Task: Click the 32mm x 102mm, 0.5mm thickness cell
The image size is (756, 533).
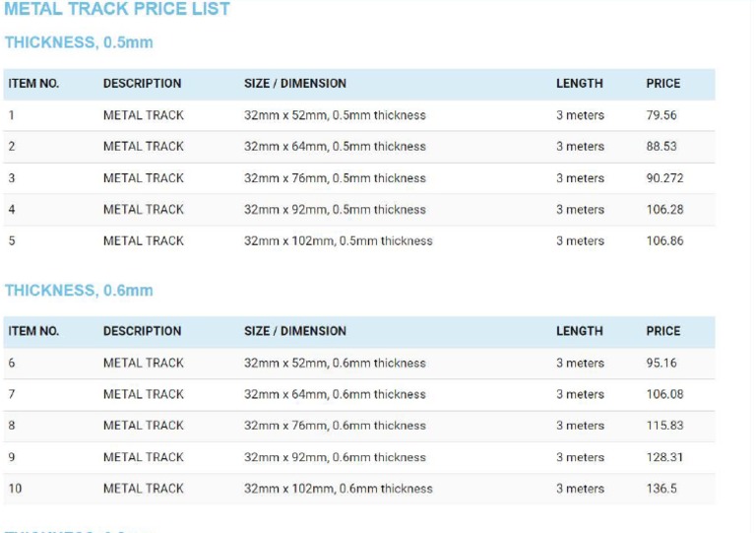Action: click(338, 241)
